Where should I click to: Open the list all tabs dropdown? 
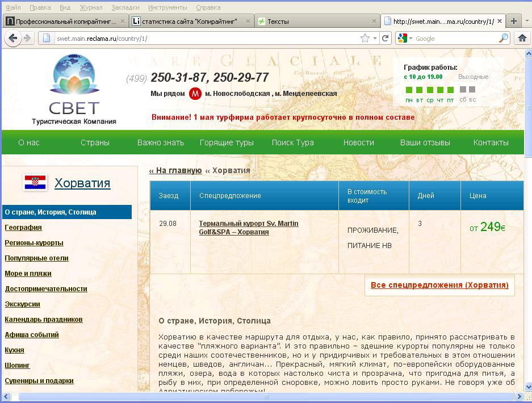tap(527, 21)
